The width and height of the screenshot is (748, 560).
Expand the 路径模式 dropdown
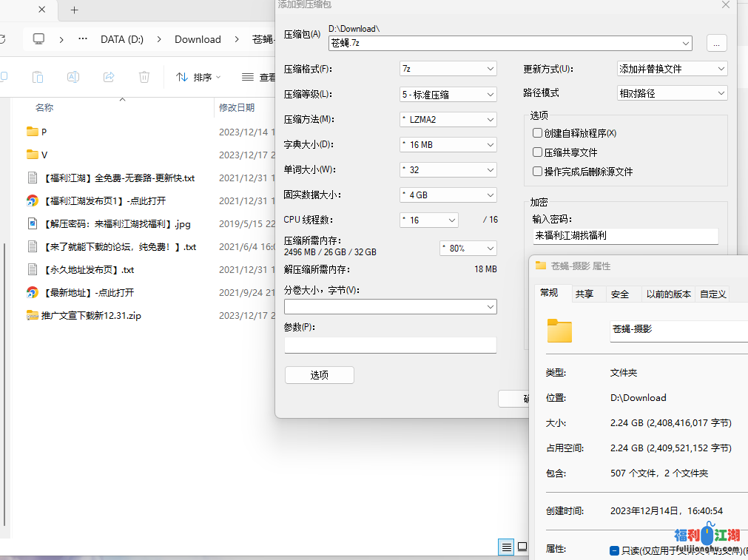coord(672,92)
